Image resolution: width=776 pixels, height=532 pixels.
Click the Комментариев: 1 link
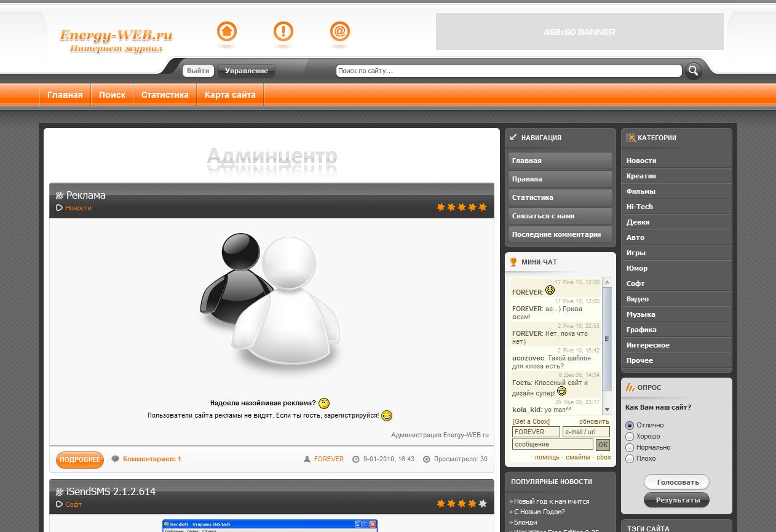pyautogui.click(x=152, y=459)
